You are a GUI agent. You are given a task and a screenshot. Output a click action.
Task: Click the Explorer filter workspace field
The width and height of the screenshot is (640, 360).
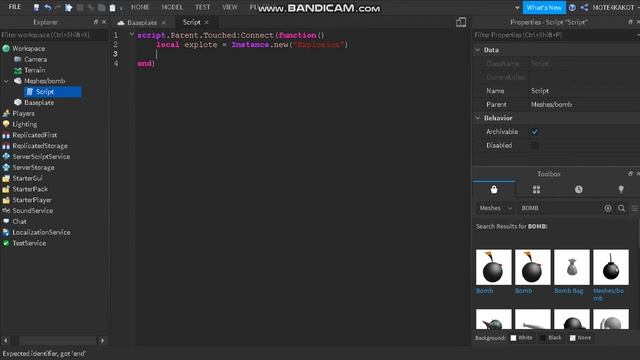[54, 35]
